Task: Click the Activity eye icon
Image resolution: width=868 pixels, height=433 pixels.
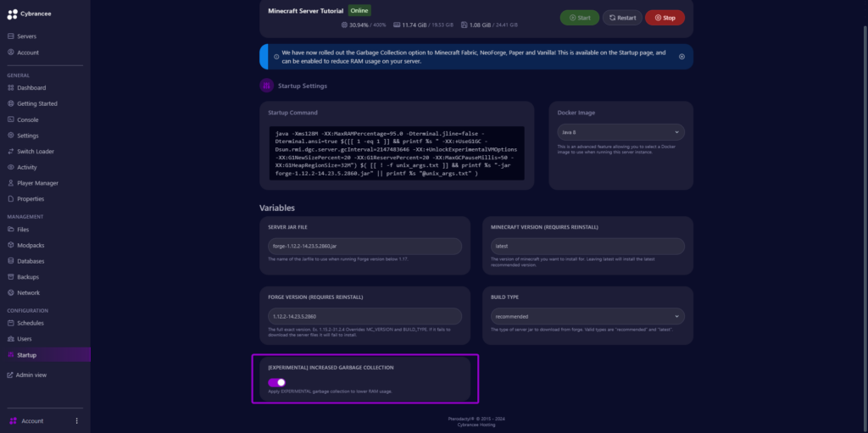Action: [x=11, y=167]
